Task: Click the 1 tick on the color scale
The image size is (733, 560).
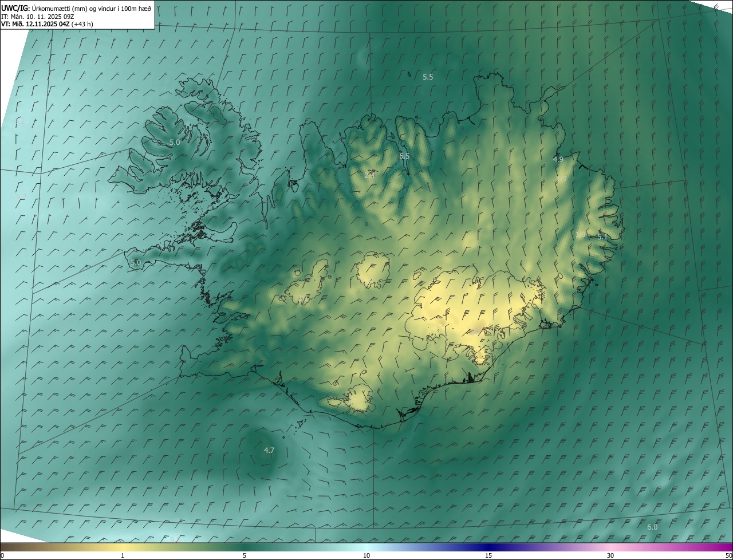Action: coord(123,555)
